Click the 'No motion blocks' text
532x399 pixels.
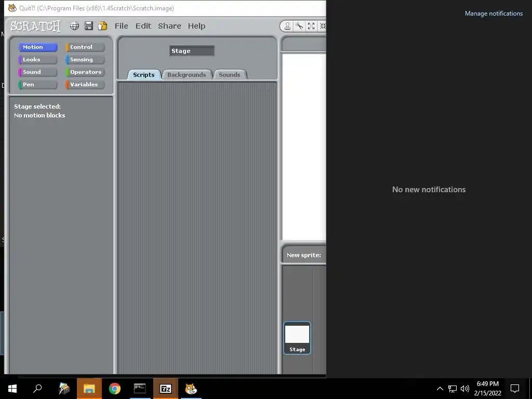[x=39, y=115]
